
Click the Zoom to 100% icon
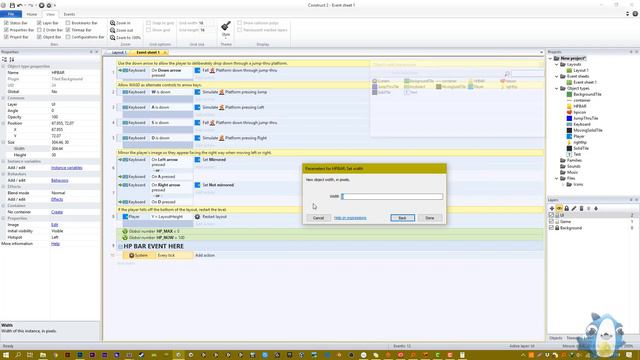pos(113,38)
